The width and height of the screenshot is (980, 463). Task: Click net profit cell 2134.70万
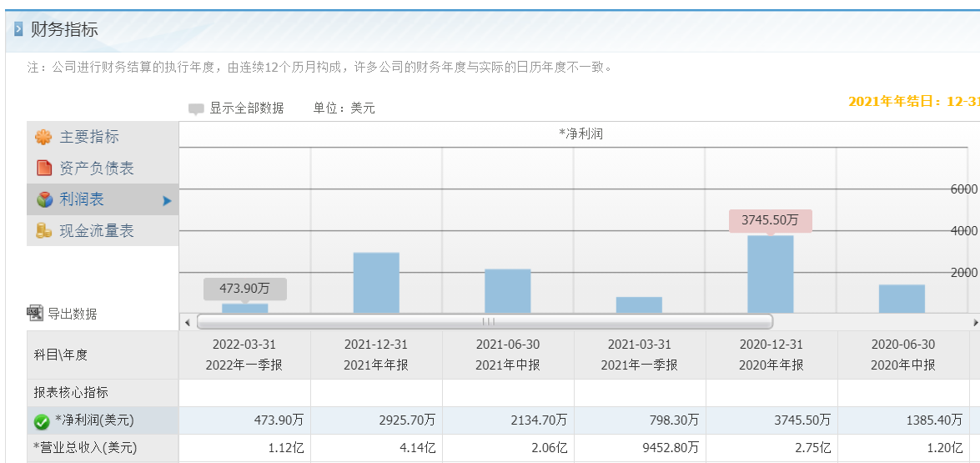click(x=508, y=420)
